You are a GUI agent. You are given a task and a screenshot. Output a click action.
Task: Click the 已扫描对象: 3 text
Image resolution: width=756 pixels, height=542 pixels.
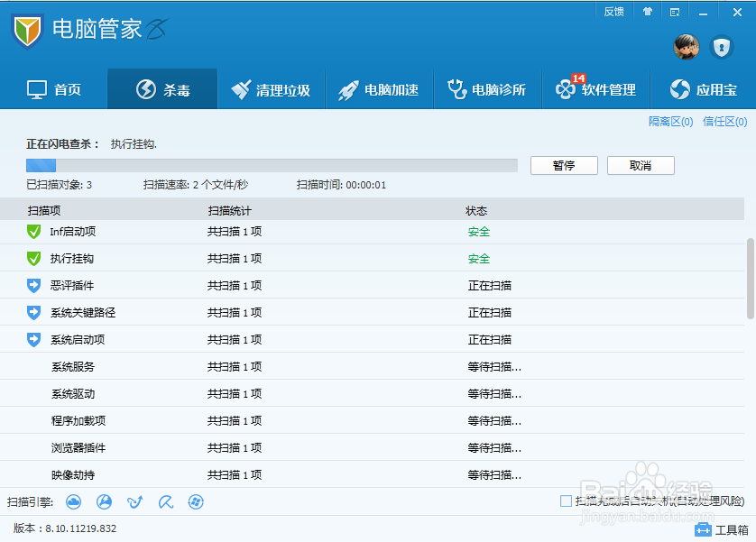pos(59,185)
